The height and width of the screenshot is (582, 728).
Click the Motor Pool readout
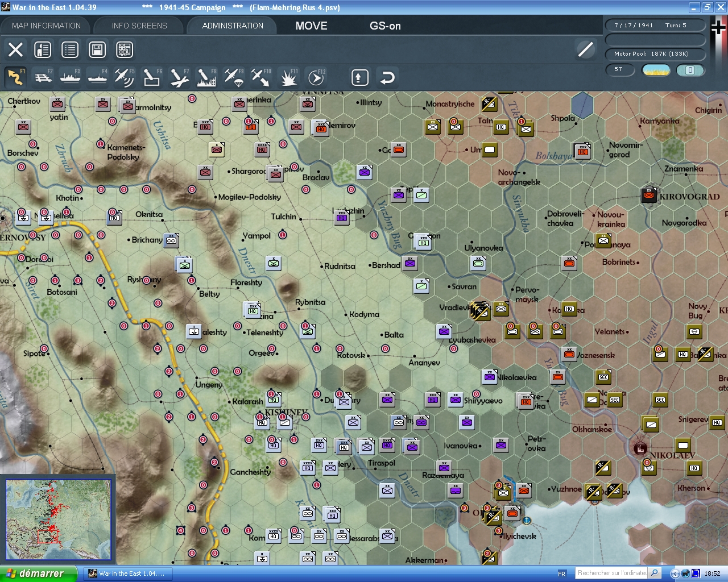655,54
